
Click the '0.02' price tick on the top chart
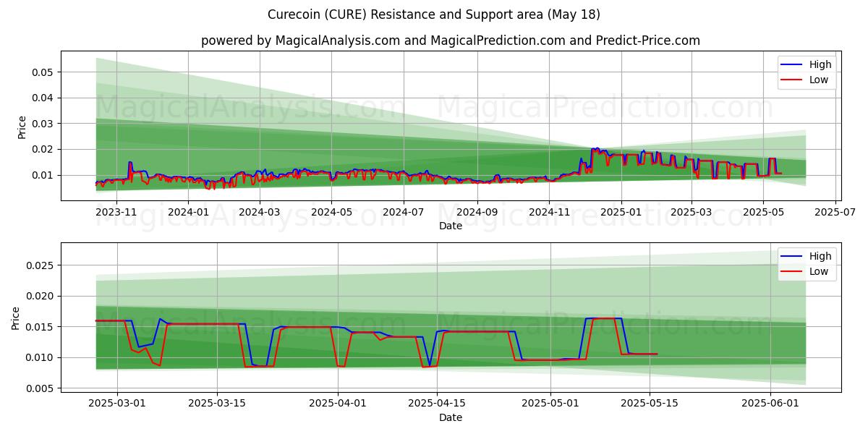[x=43, y=149]
